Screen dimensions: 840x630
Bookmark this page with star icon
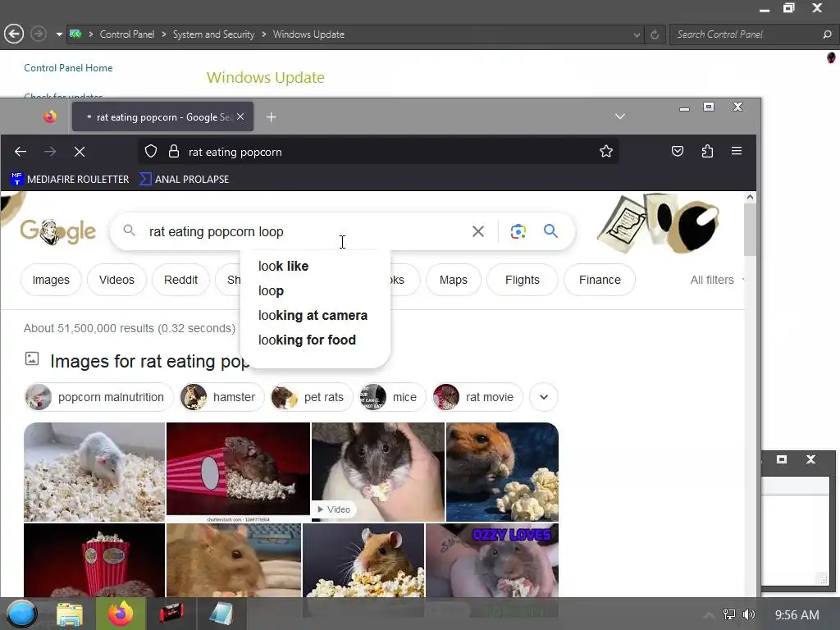point(606,152)
